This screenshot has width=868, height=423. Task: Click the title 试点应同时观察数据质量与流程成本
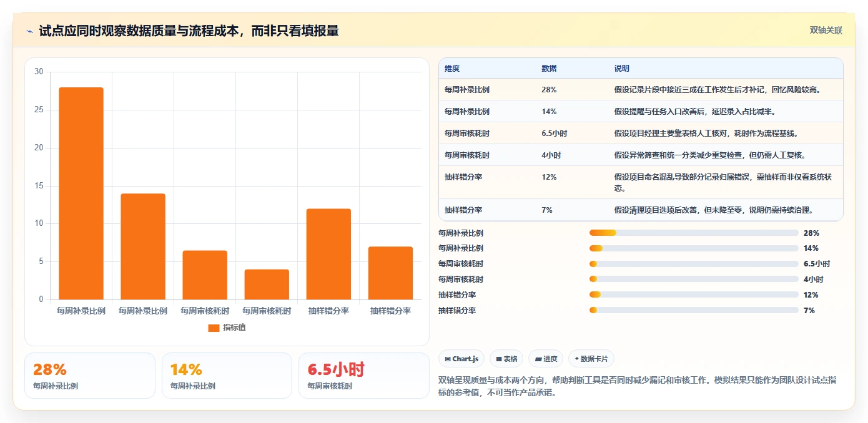(189, 31)
